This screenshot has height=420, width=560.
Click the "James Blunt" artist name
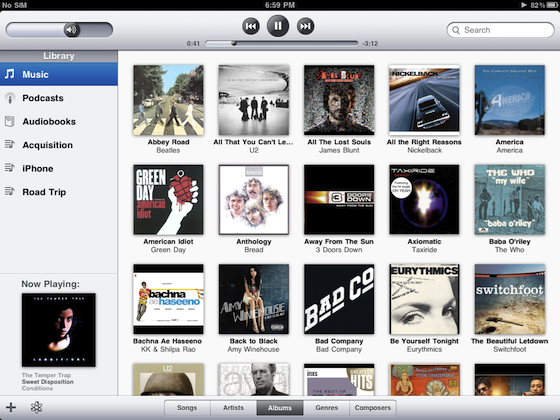[339, 150]
